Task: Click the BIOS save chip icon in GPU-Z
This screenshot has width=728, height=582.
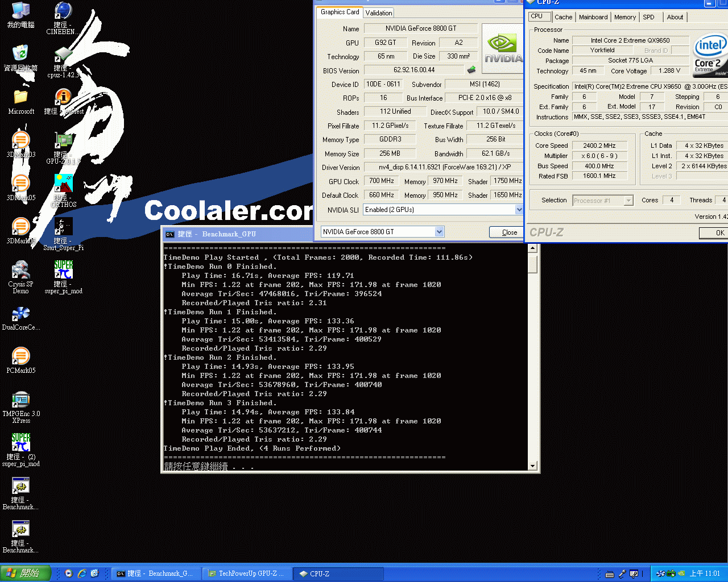Action: 471,70
